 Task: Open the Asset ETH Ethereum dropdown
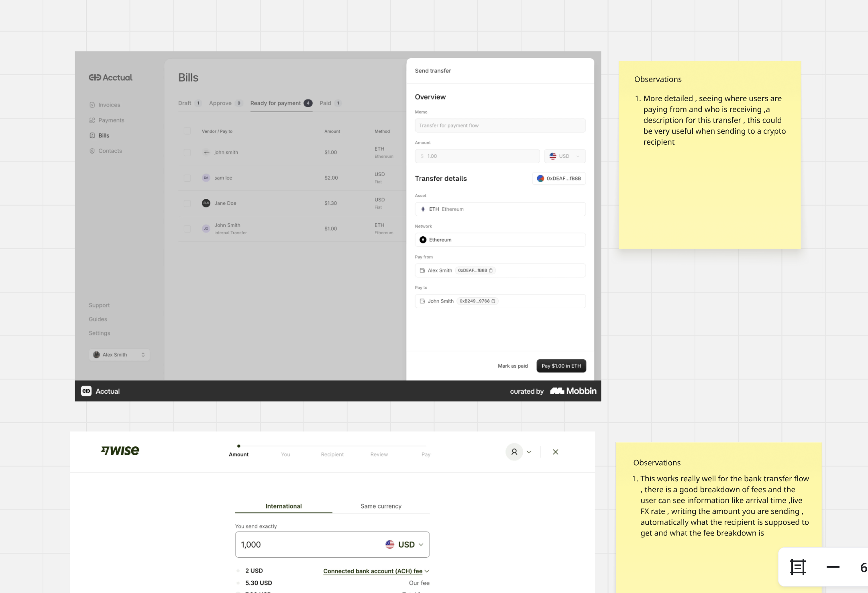pyautogui.click(x=500, y=209)
